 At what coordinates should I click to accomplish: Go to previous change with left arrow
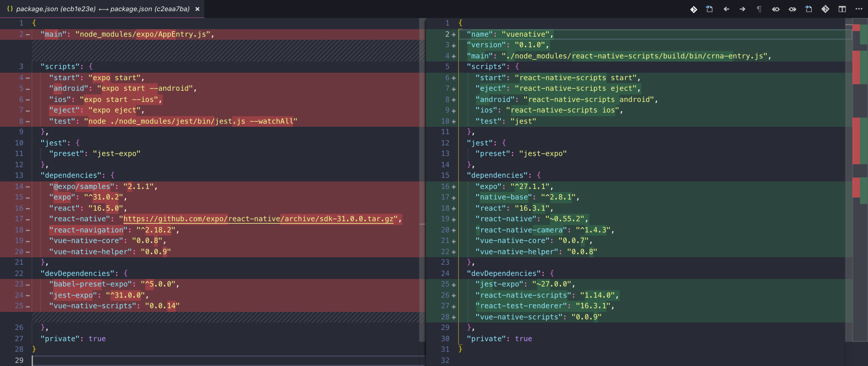(726, 9)
